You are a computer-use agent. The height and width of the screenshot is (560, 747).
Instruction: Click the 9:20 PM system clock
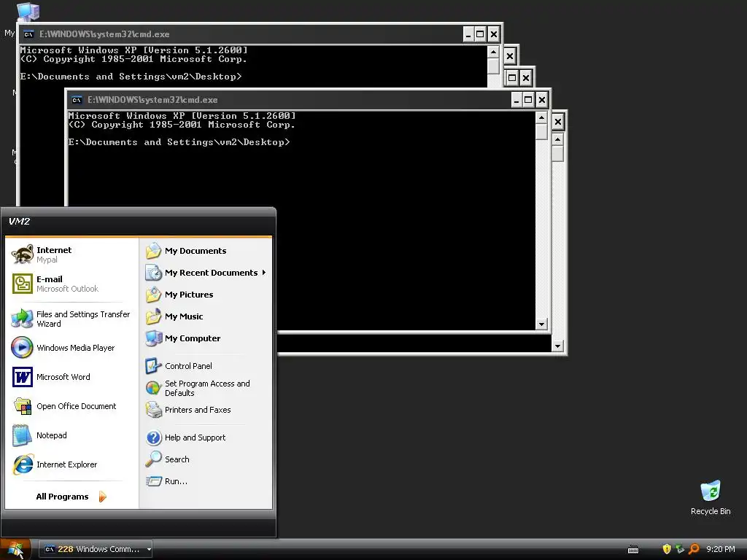coord(720,549)
